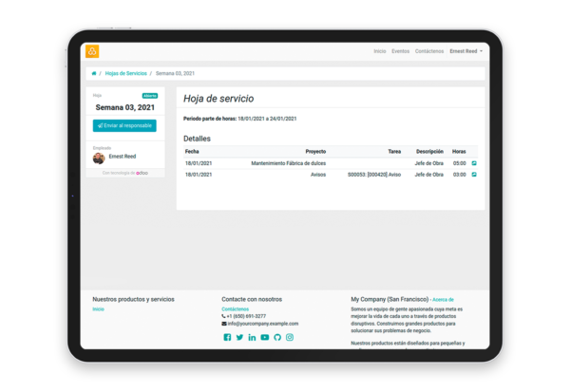Click email info@yourcompany.example.com

click(x=263, y=324)
